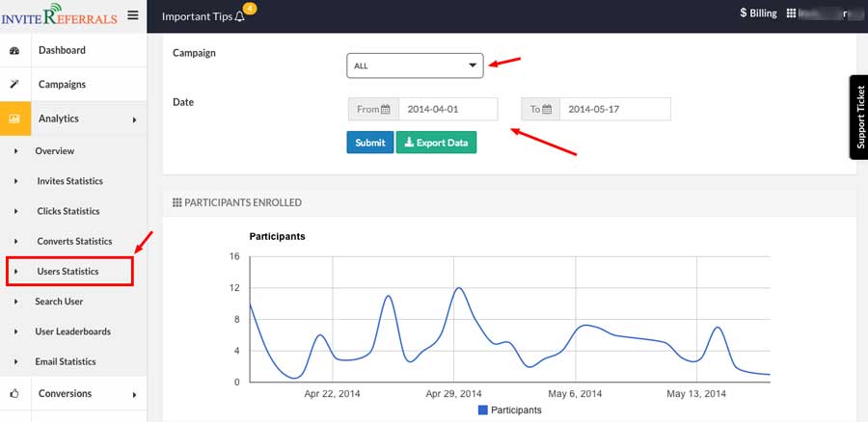Click the May 6, 2014 axis label
The image size is (868, 422).
(x=575, y=394)
